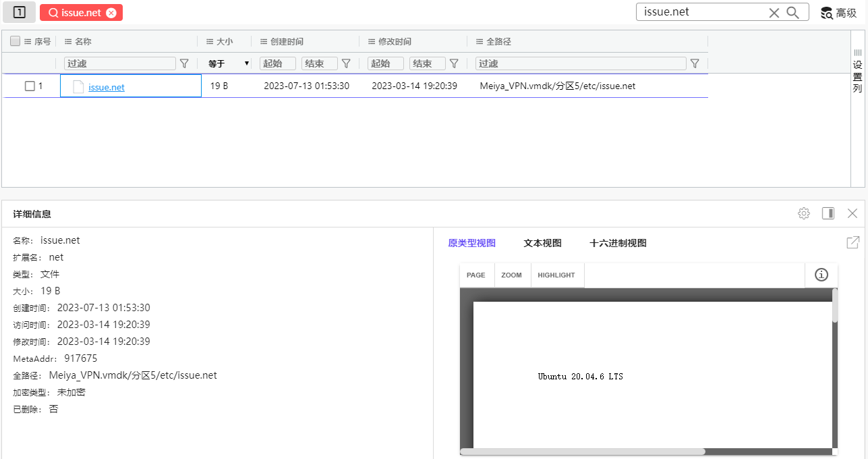Set creation time 起始 field
868x459 pixels.
click(x=278, y=63)
